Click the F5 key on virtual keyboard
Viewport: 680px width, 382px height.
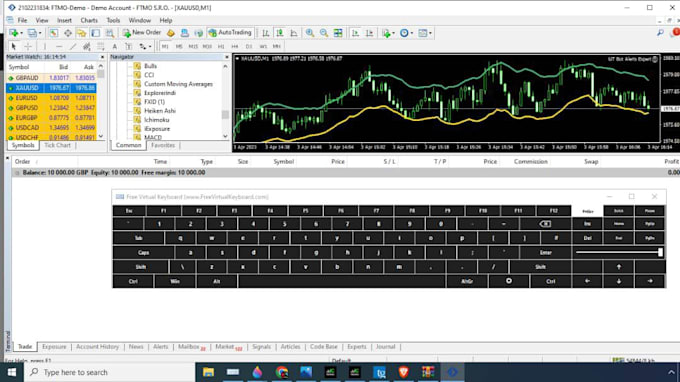[305, 211]
